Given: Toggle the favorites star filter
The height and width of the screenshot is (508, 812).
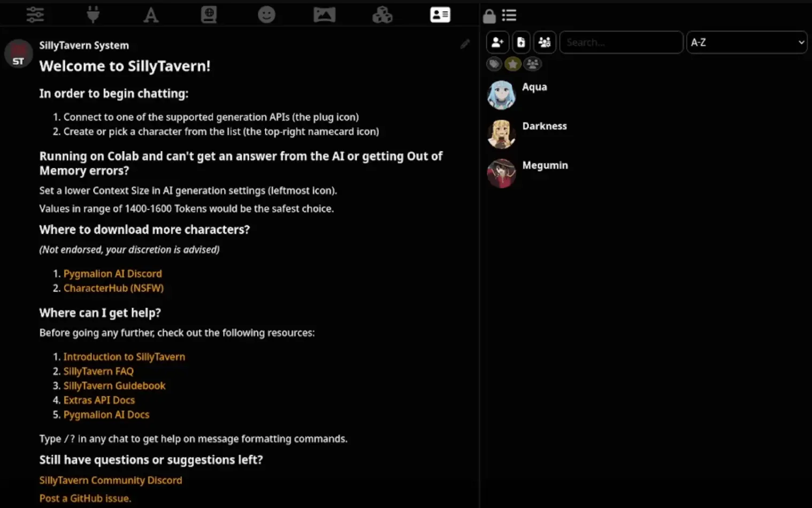Looking at the screenshot, I should pyautogui.click(x=513, y=64).
